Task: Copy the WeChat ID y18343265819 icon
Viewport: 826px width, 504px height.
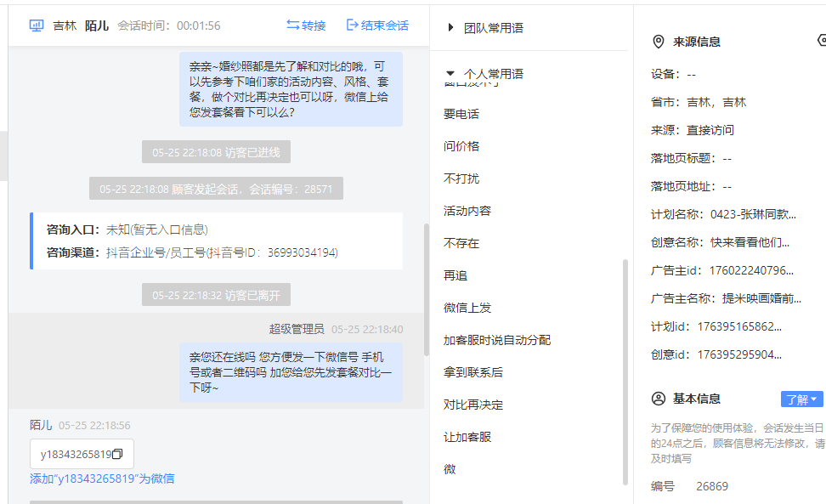Action: point(117,454)
